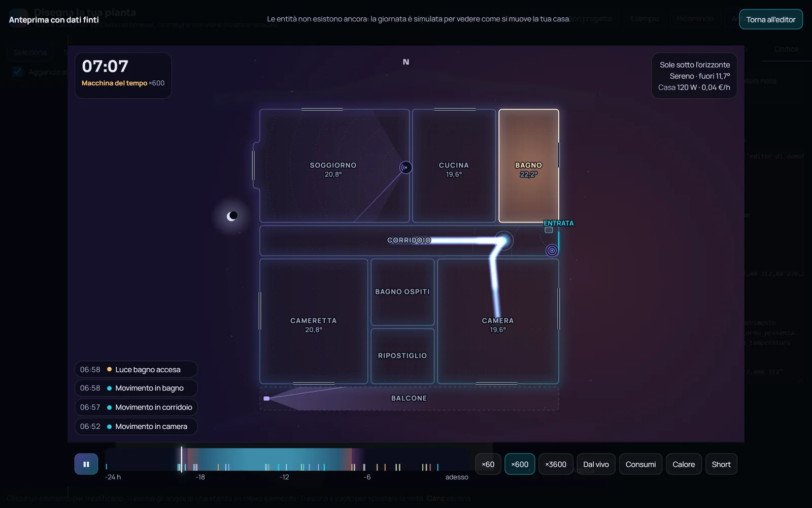
Task: Switch speed to ×3600
Action: pyautogui.click(x=556, y=464)
